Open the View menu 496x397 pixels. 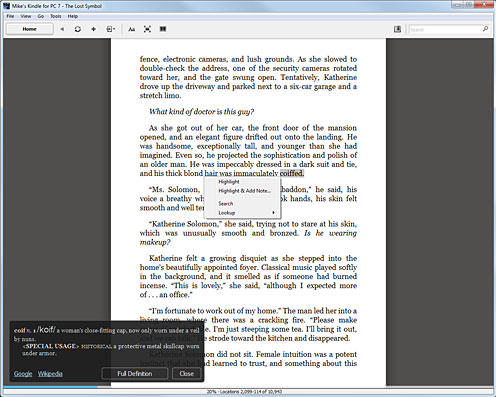coord(26,16)
